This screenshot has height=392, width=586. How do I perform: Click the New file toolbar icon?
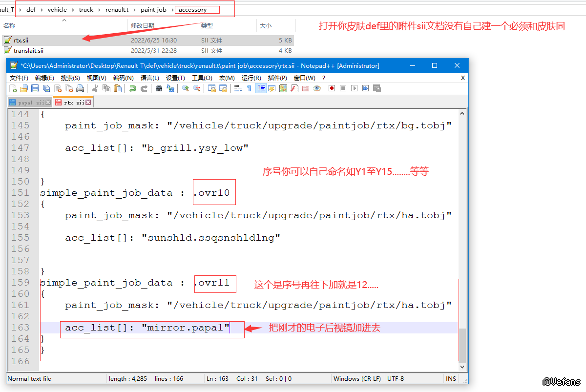(x=13, y=88)
